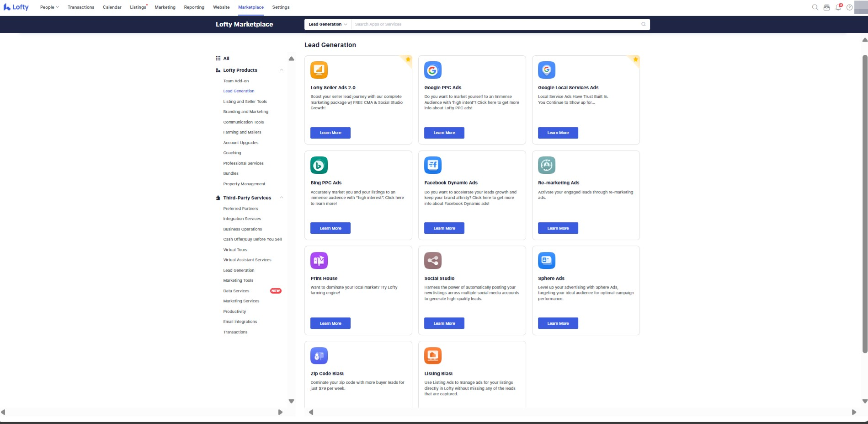The height and width of the screenshot is (424, 868).
Task: Collapse the Lofty Products section
Action: point(282,70)
